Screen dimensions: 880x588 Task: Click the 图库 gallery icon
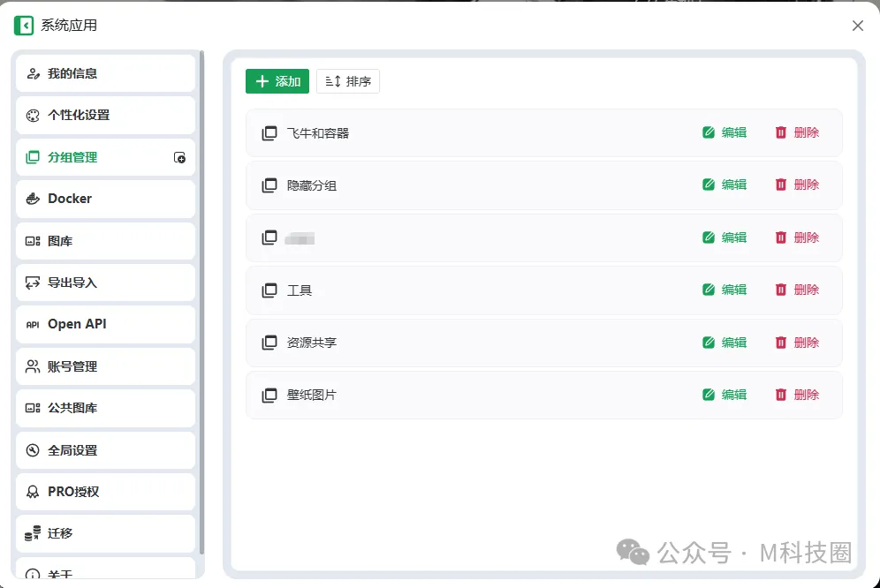click(33, 241)
